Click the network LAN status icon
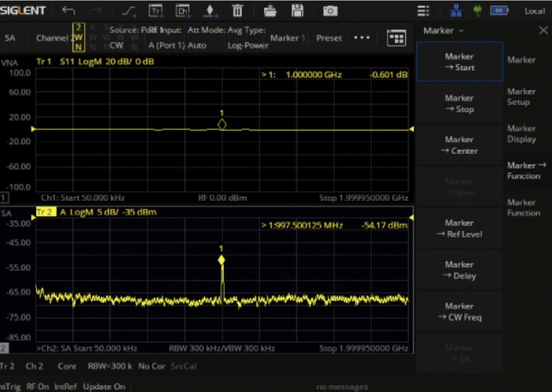552x392 pixels. [456, 11]
